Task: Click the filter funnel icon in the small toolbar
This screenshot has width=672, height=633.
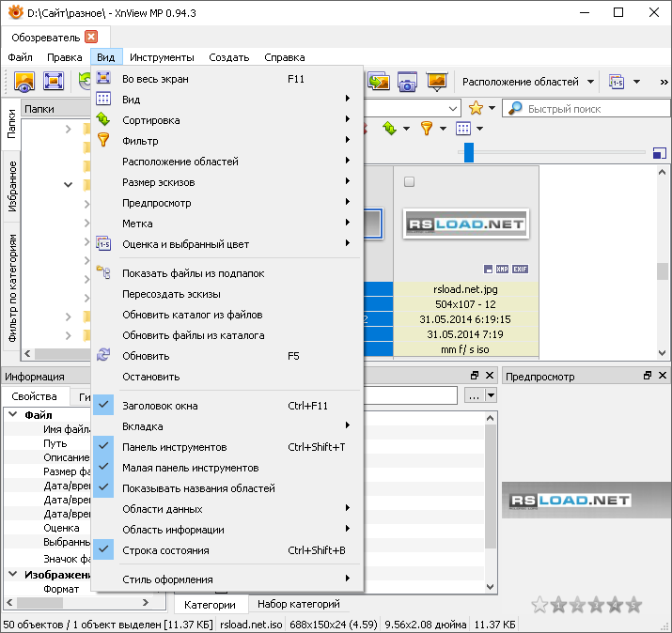Action: coord(426,129)
